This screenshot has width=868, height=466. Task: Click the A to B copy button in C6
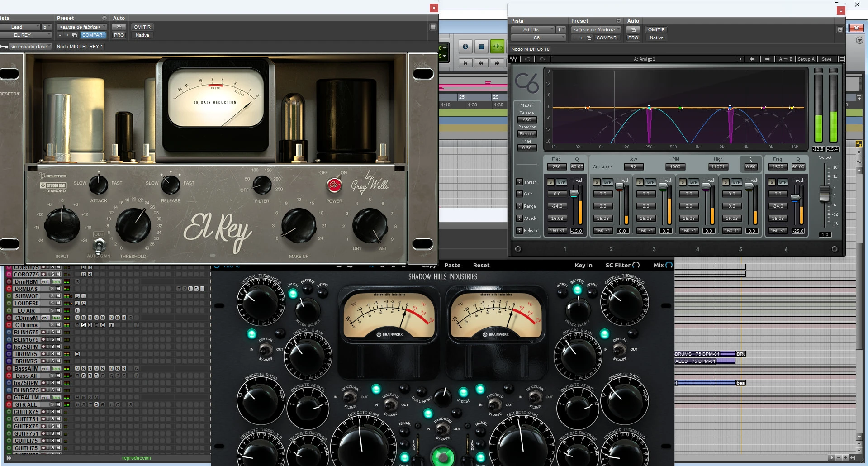pyautogui.click(x=785, y=59)
